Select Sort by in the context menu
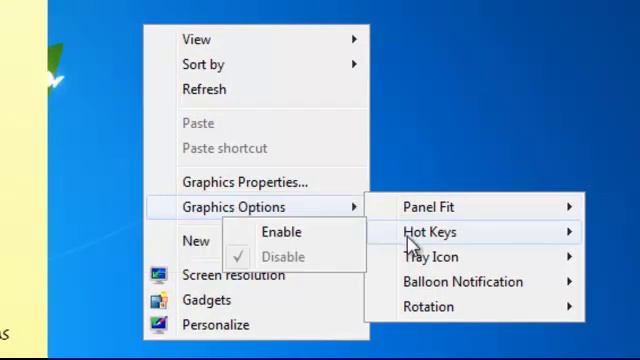The width and height of the screenshot is (640, 360). click(257, 64)
